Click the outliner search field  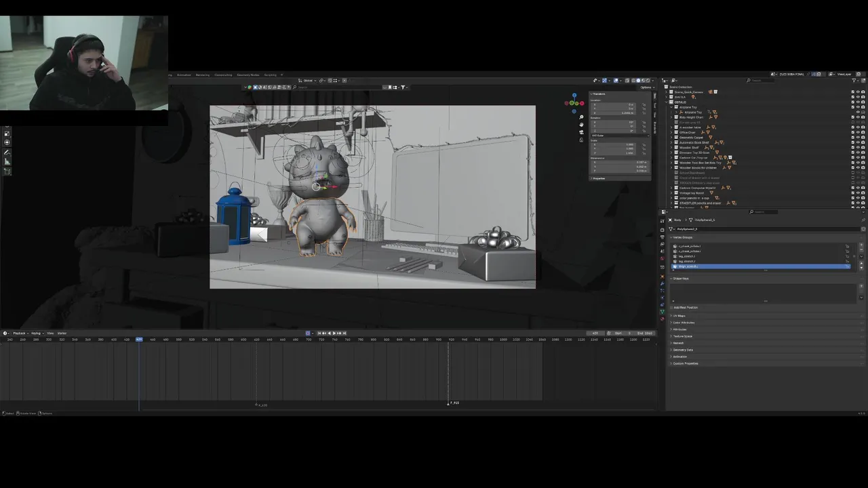coord(761,81)
